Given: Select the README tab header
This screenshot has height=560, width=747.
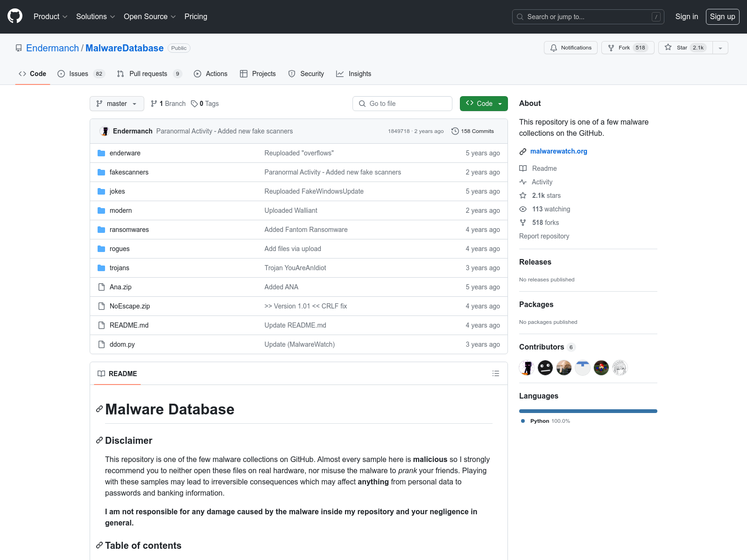Looking at the screenshot, I should tap(117, 373).
